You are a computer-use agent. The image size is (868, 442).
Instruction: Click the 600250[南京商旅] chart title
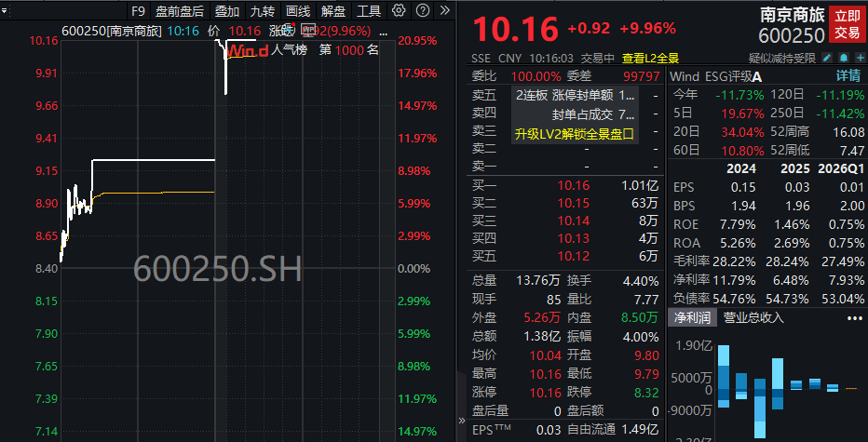click(112, 31)
